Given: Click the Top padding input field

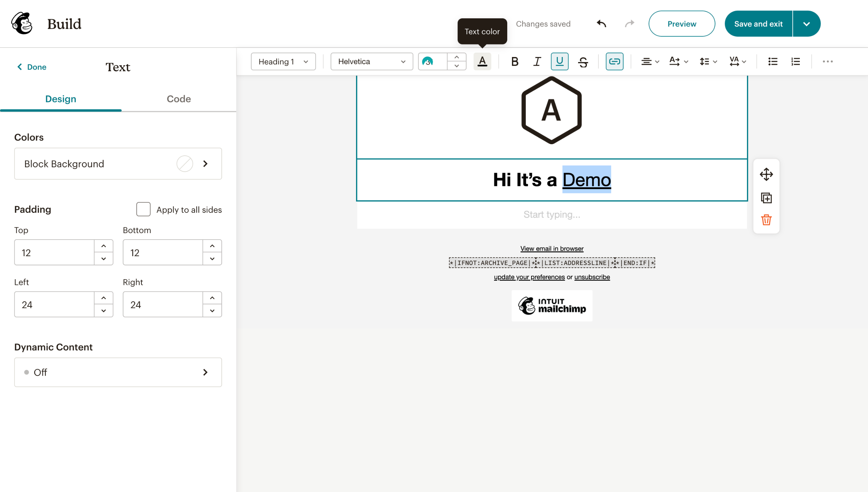Looking at the screenshot, I should click(54, 252).
